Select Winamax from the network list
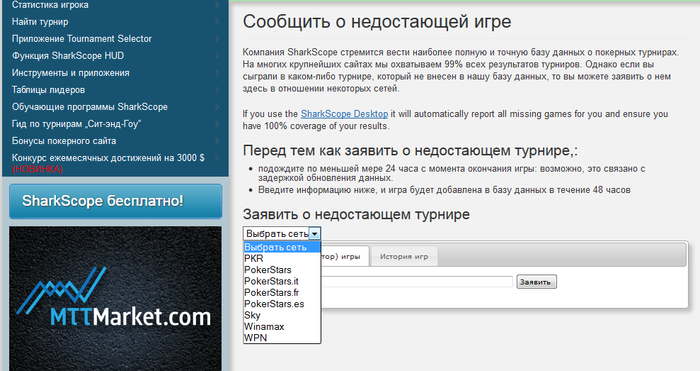700x371 pixels. point(282,327)
